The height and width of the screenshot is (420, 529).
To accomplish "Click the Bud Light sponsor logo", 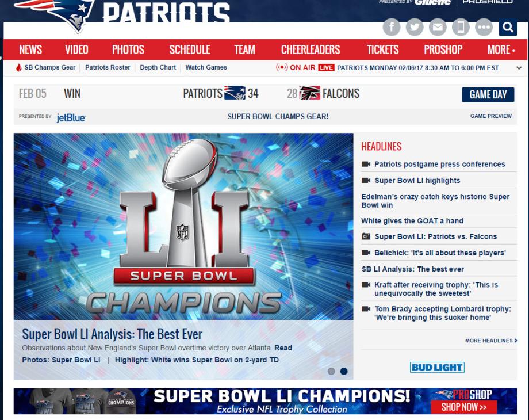I will (x=437, y=367).
